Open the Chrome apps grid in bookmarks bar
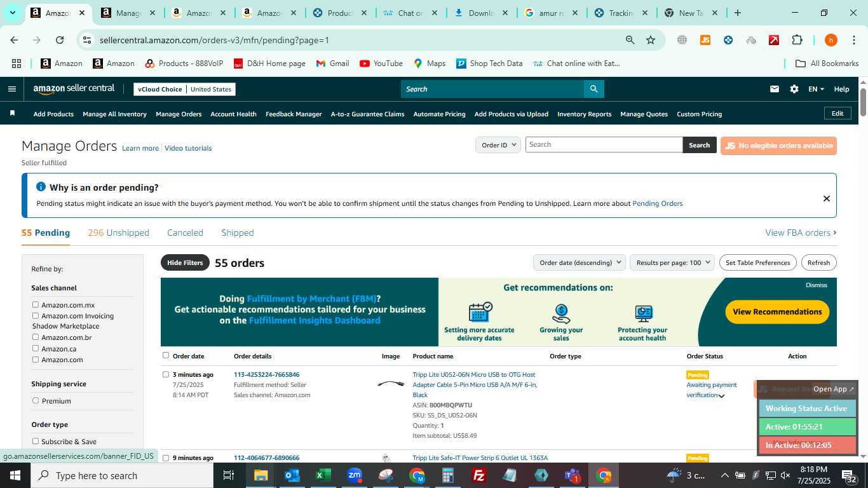The image size is (868, 488). tap(17, 64)
